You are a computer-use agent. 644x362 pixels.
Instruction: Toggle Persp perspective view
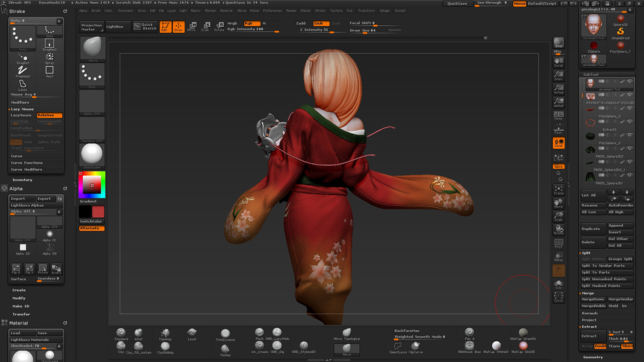558,116
